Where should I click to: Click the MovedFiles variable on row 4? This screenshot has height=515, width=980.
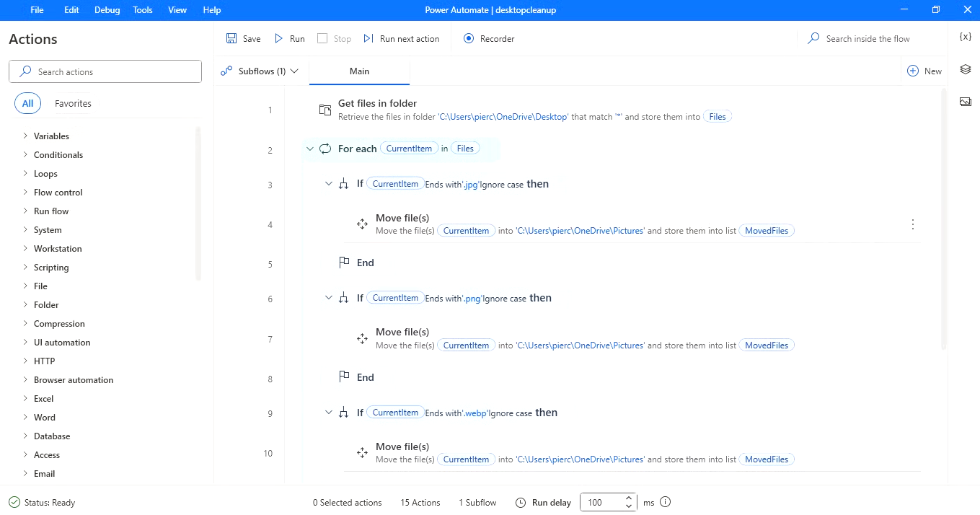[x=767, y=231]
